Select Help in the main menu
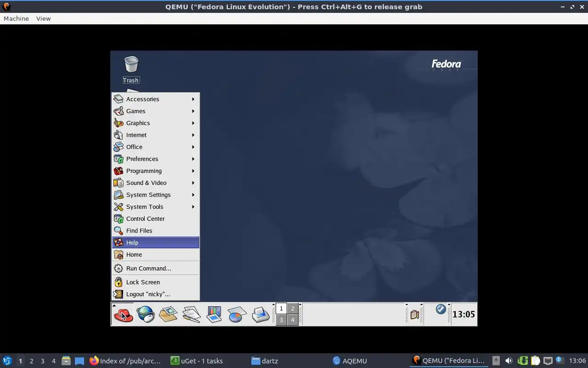The width and height of the screenshot is (588, 368). tap(156, 242)
